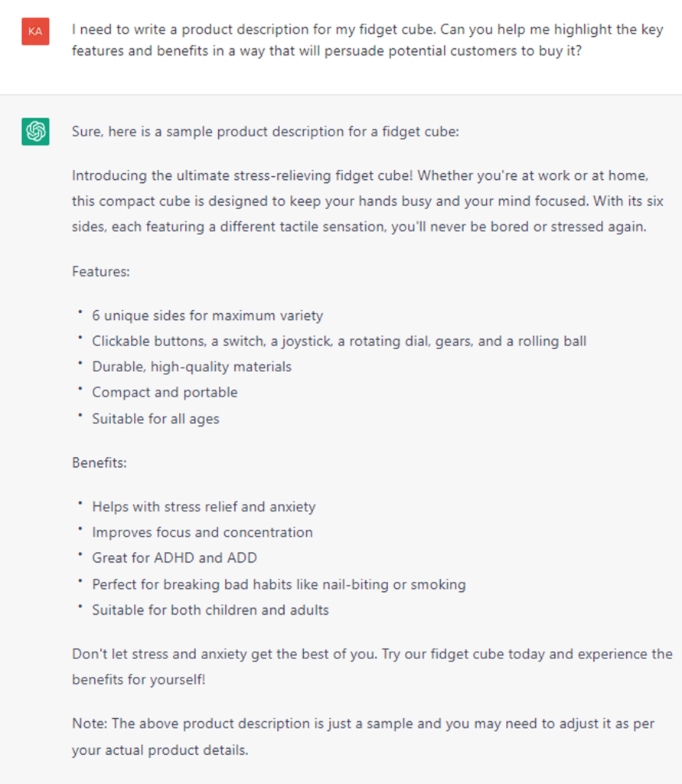Click the "Great for ADHD and ADD" bullet
This screenshot has height=784, width=682.
coord(175,558)
